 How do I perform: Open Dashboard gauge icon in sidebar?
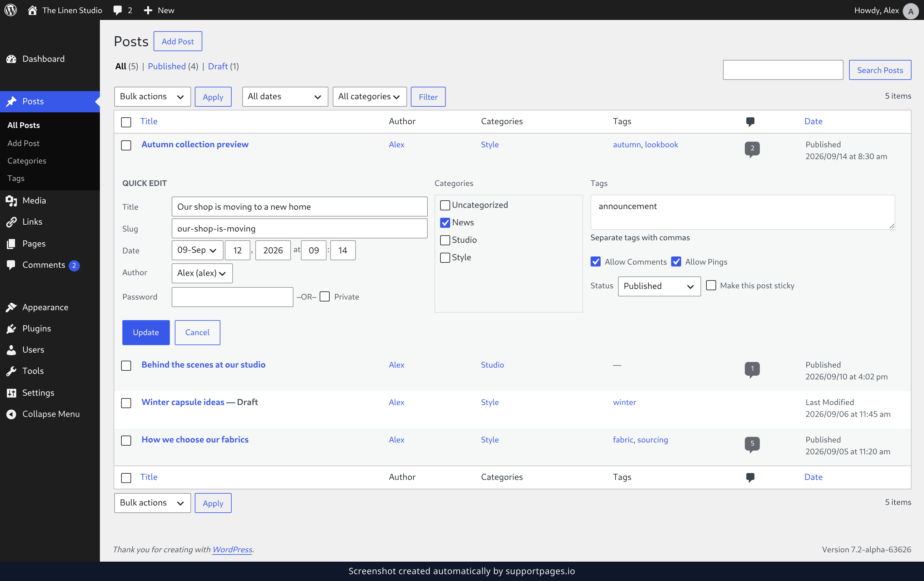[x=12, y=59]
